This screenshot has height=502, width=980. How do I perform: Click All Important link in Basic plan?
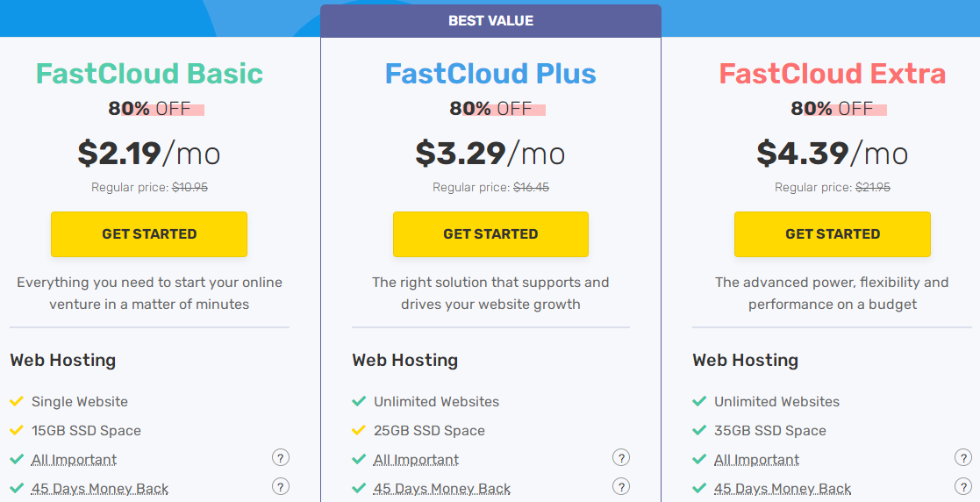pyautogui.click(x=74, y=460)
